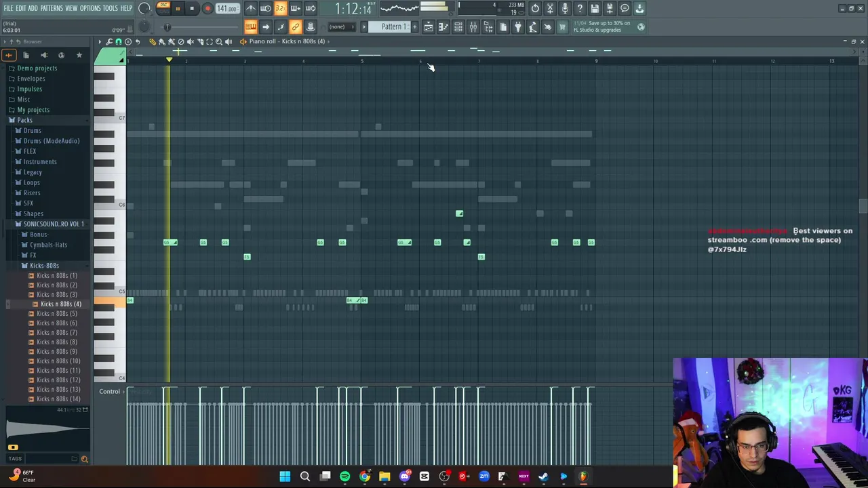Open the PATTERNS menu

(52, 8)
